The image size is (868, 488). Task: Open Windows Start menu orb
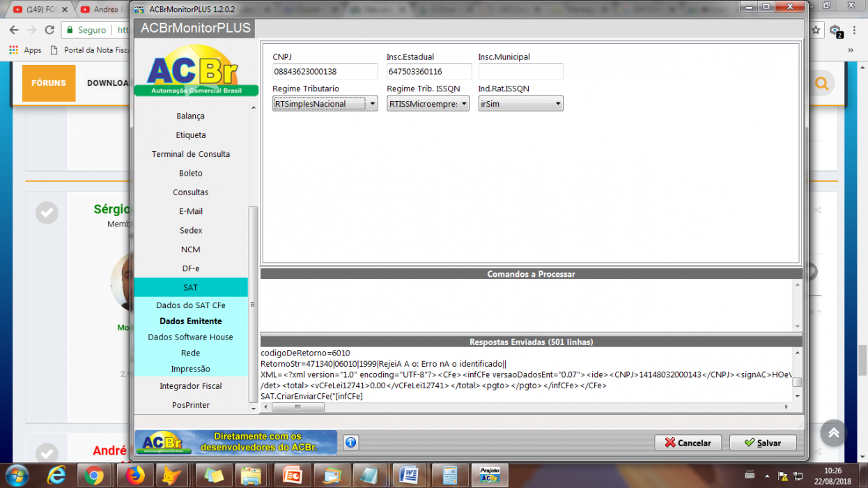(17, 475)
